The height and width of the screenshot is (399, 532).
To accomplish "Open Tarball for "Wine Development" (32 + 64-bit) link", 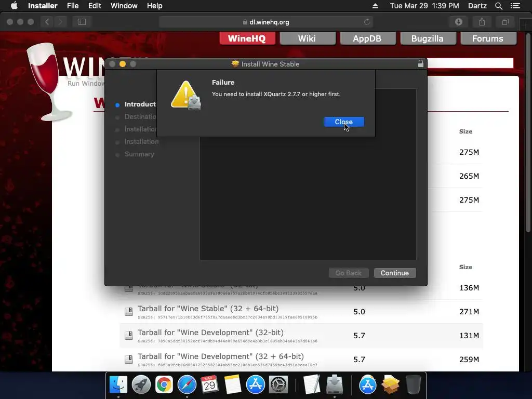I will tap(220, 356).
